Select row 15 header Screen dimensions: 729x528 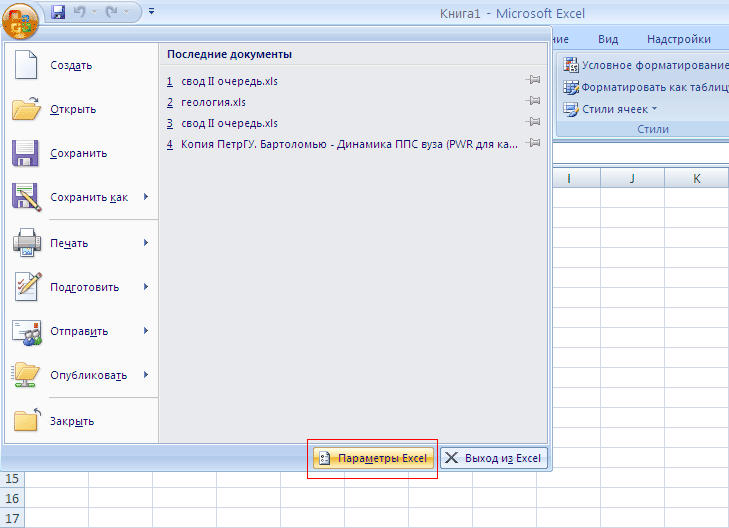pyautogui.click(x=12, y=478)
